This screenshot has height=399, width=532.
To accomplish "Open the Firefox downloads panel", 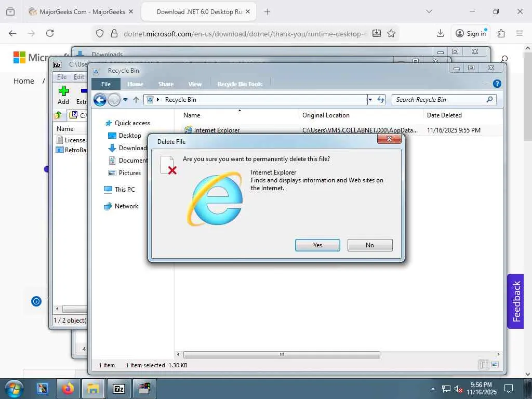I will (440, 33).
